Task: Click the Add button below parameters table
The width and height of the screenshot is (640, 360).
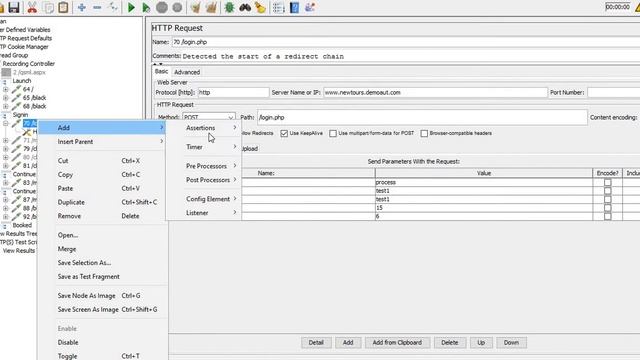Action: (348, 342)
